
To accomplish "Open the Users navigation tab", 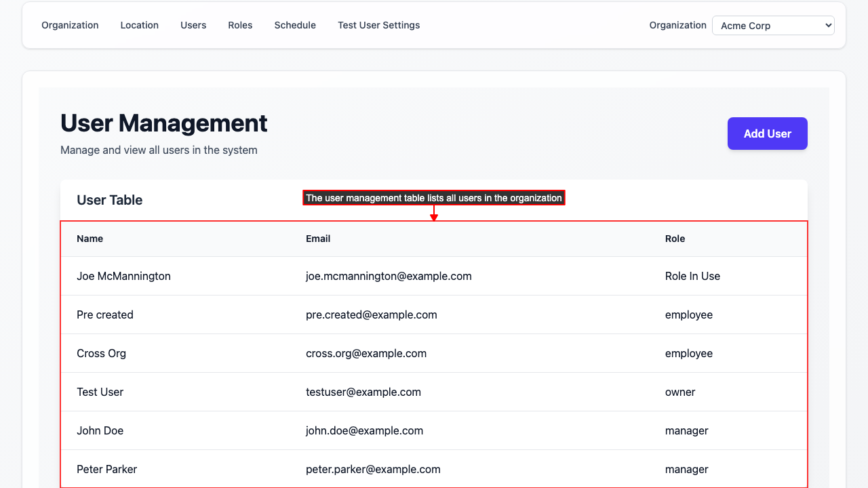I will [193, 25].
